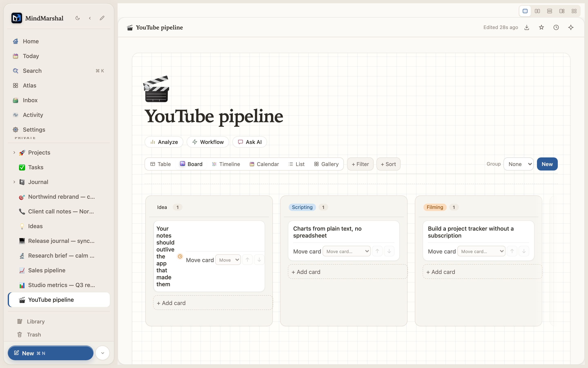The width and height of the screenshot is (588, 368).
Task: Click the clapperboard page icon
Action: pos(156,89)
